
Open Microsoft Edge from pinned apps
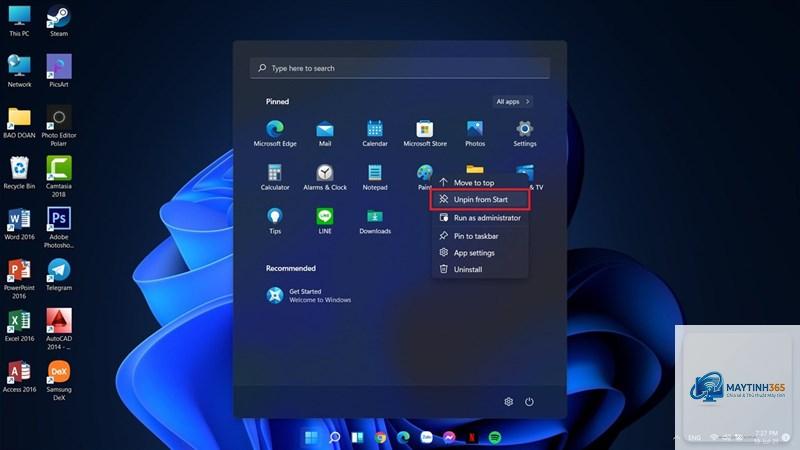[274, 133]
